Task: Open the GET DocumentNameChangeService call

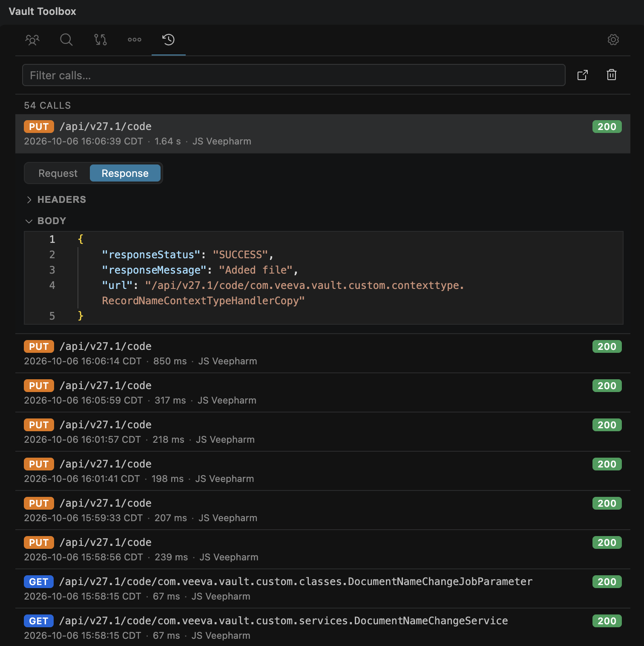Action: (x=323, y=628)
